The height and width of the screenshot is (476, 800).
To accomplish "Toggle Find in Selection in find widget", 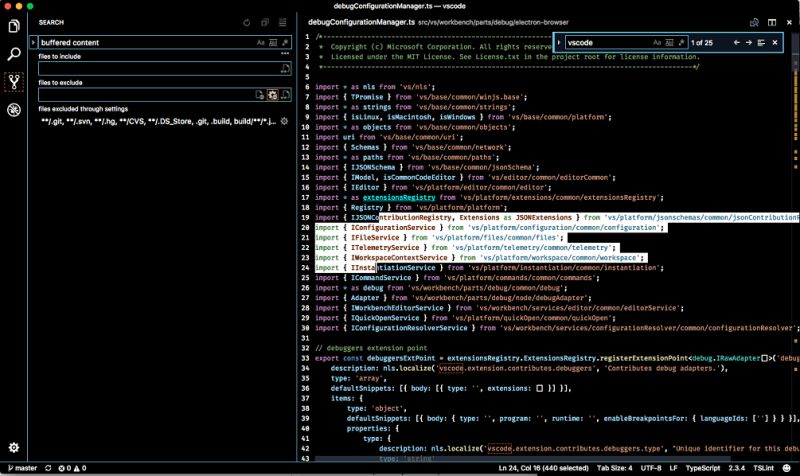I will coord(761,42).
